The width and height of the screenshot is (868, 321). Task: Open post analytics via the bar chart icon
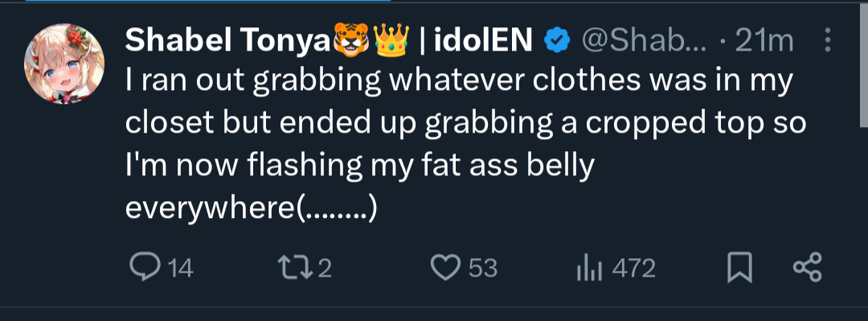coord(589,269)
